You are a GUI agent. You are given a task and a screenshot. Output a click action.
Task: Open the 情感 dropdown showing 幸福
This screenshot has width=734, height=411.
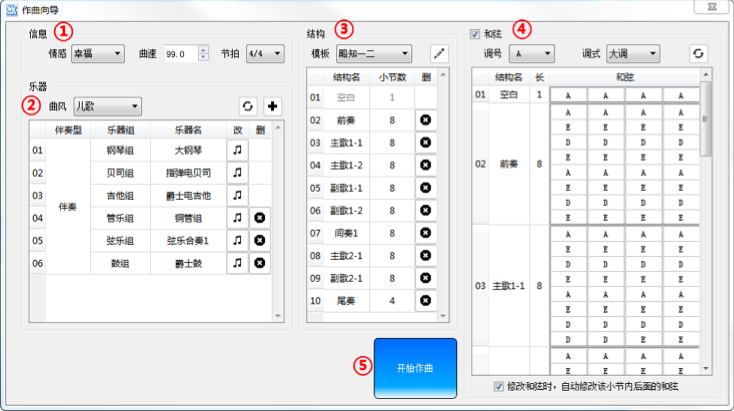(x=98, y=54)
